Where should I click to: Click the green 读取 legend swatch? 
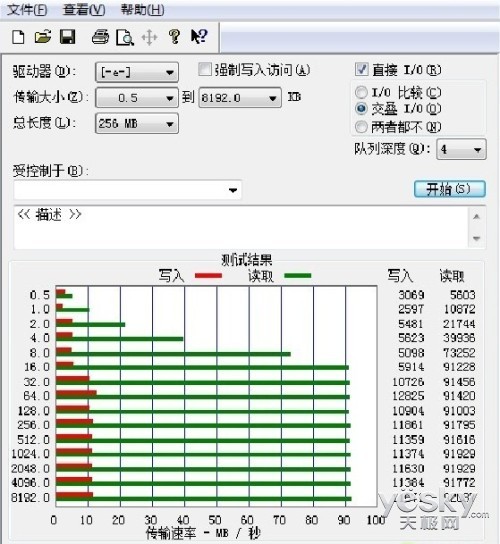point(298,276)
